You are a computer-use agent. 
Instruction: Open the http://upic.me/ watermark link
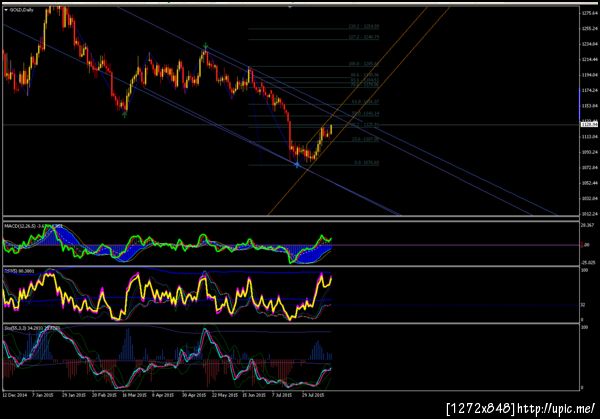pos(556,409)
